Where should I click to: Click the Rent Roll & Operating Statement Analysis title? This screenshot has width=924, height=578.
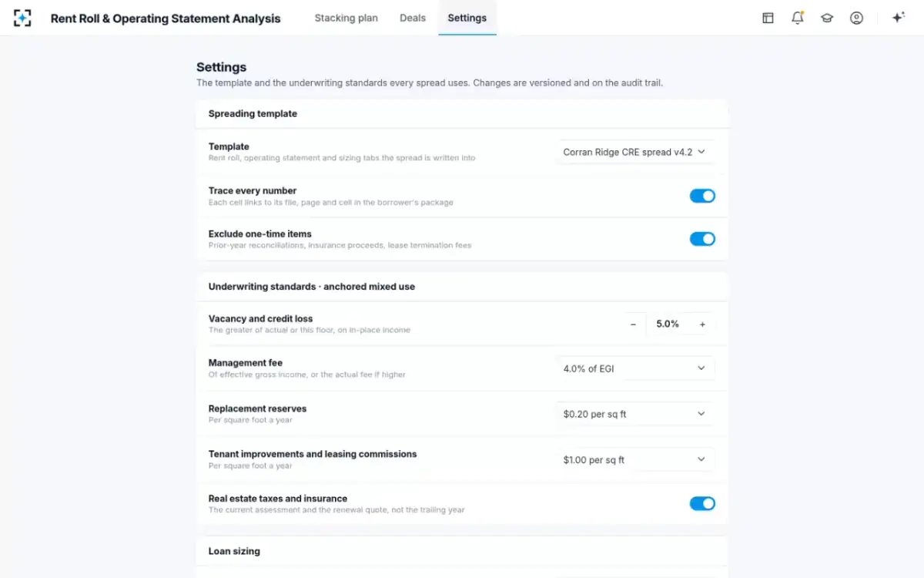click(x=166, y=18)
